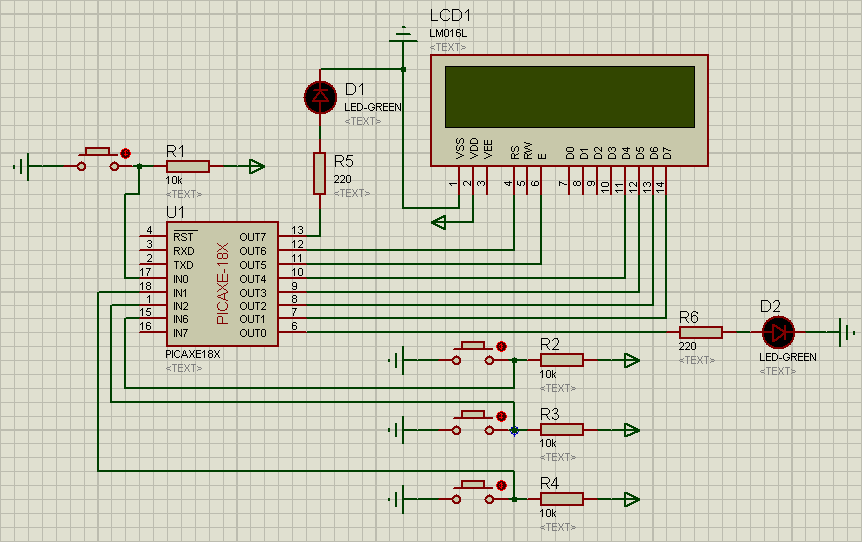Click the 220 value below R6
Viewport: 862px width, 542px height.
687,346
